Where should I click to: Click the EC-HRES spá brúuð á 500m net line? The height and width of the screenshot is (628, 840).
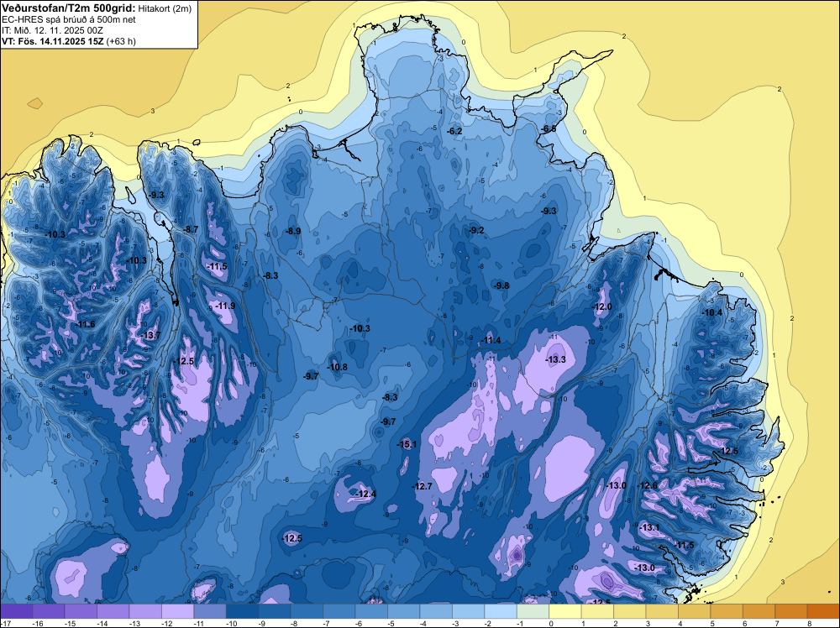(69, 19)
